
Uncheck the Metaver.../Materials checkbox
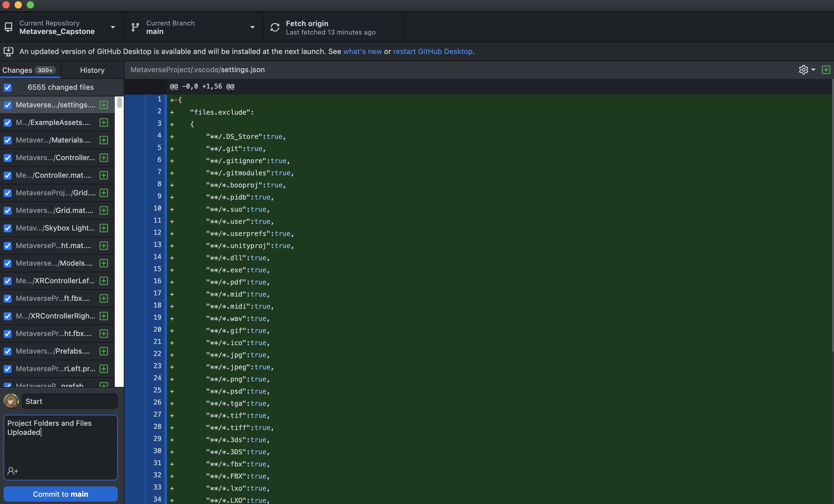click(x=8, y=140)
